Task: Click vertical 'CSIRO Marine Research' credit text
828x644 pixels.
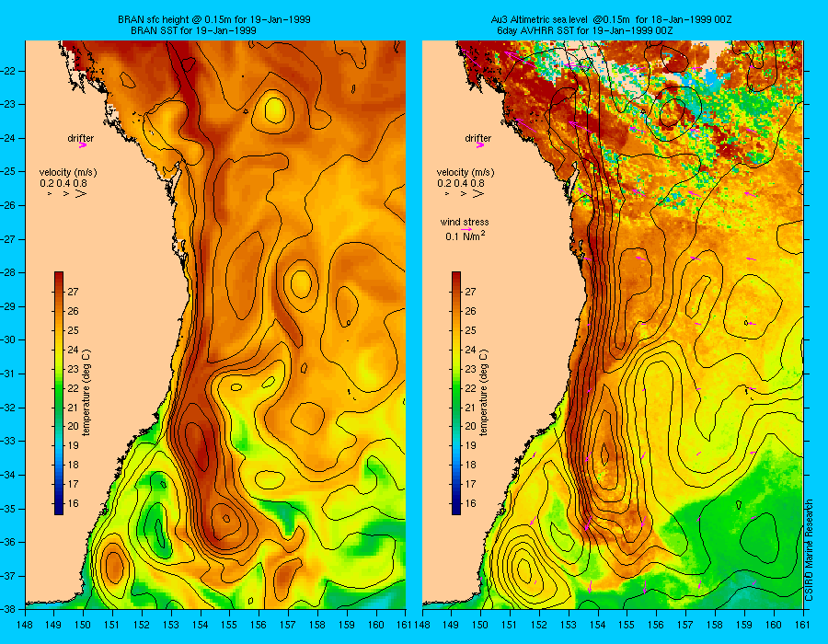Action: [x=809, y=550]
